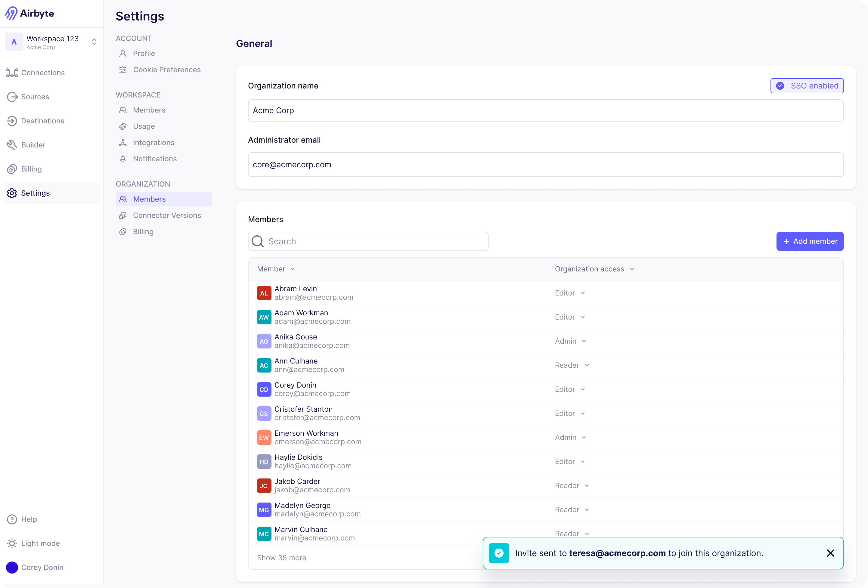
Task: Open Connections via its sidebar icon
Action: point(12,73)
